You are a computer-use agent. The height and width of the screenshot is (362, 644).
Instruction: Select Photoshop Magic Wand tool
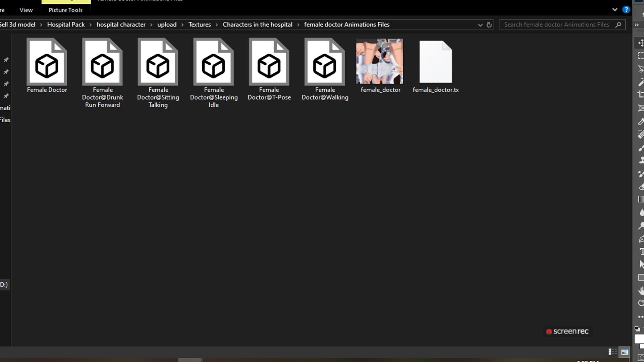click(641, 82)
